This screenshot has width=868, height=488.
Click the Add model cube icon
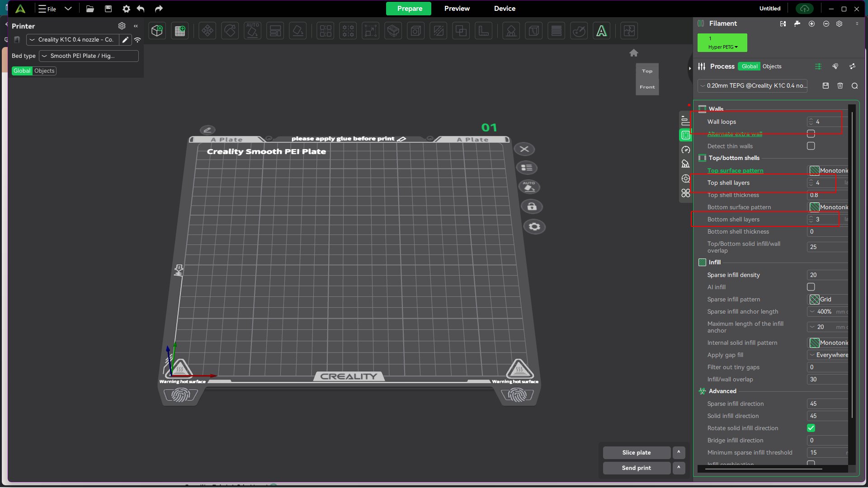coord(157,31)
